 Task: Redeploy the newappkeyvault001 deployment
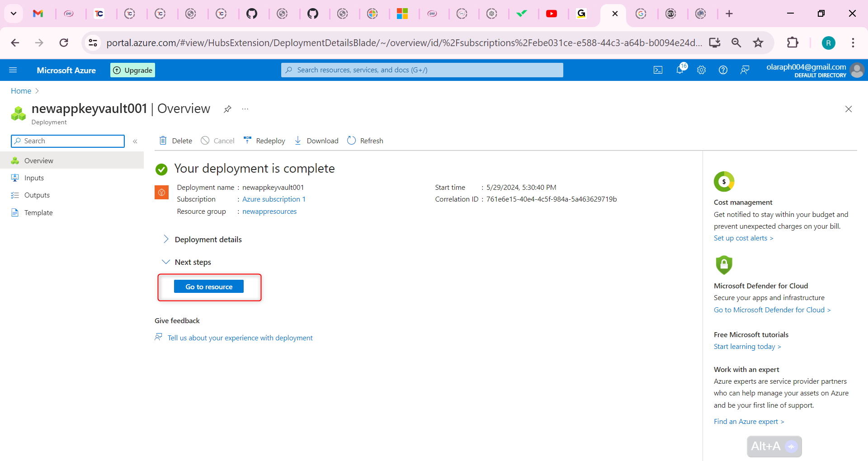[264, 141]
